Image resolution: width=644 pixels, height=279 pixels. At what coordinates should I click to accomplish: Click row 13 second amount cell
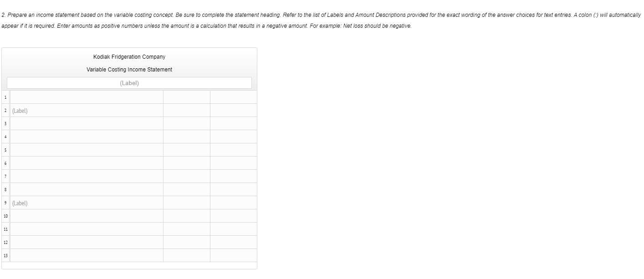234,255
